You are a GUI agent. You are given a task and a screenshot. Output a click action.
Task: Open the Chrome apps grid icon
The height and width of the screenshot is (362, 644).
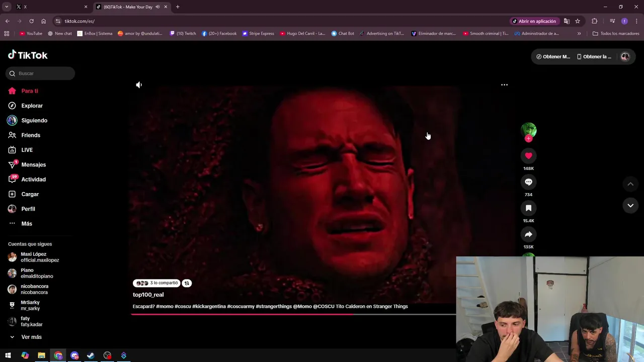coord(7,34)
